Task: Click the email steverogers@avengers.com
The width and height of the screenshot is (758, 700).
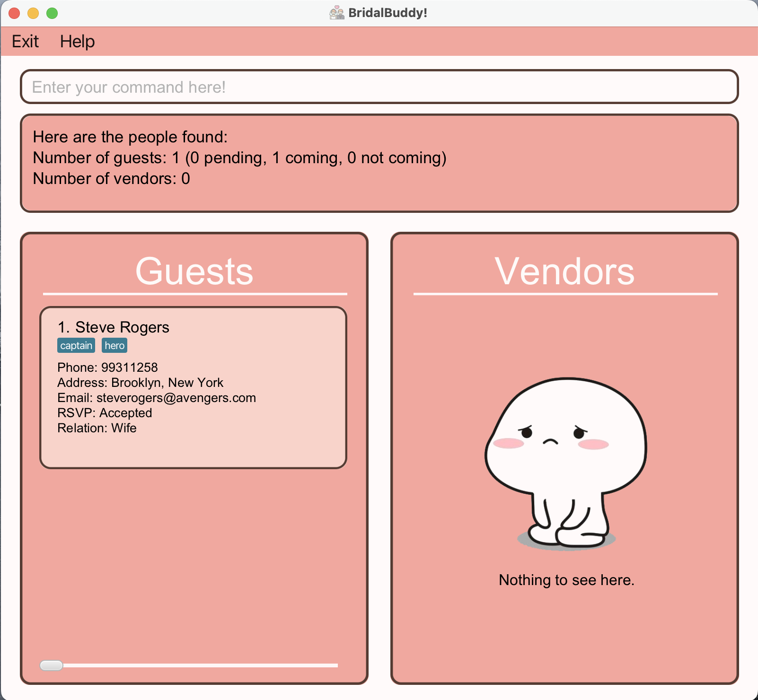Action: pos(176,398)
